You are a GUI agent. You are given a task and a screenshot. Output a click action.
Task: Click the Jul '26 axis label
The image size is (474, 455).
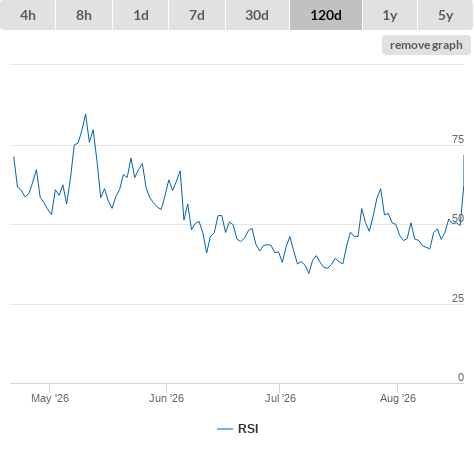point(280,398)
